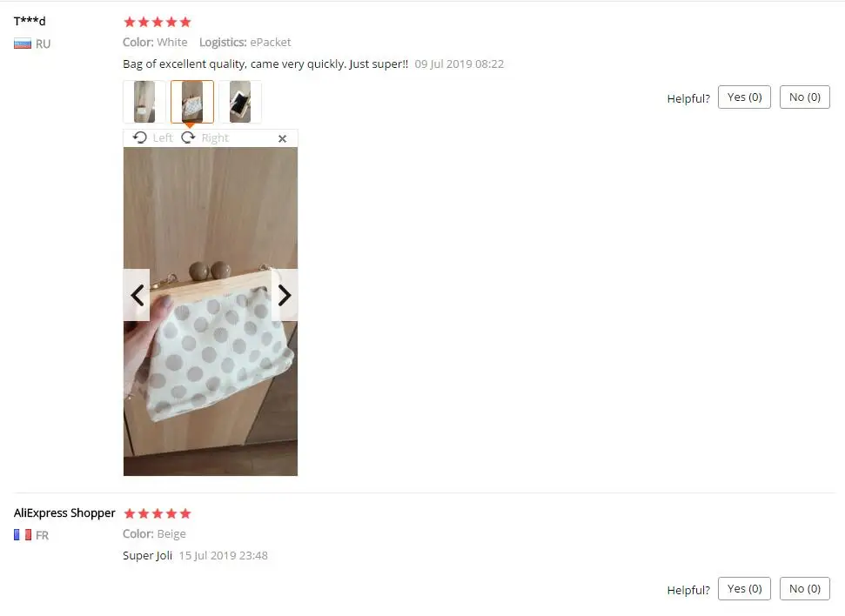Click the Left rotate text label
The image size is (845, 616).
(163, 138)
